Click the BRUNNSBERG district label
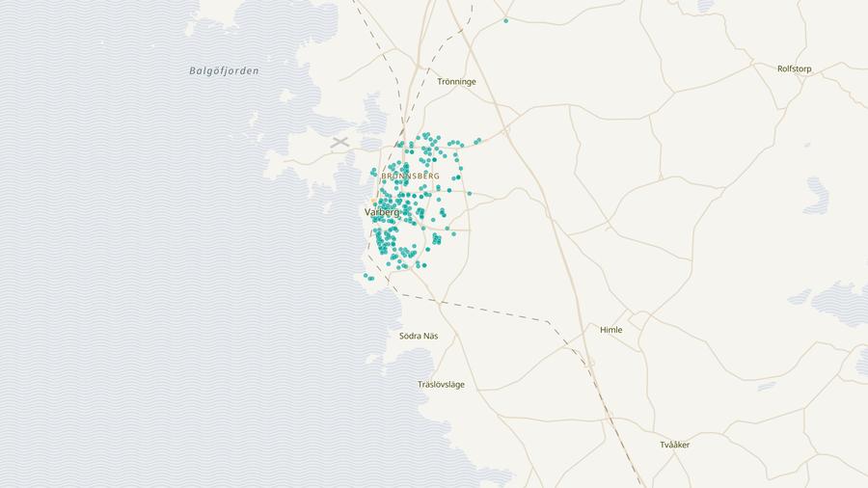This screenshot has height=488, width=868. point(410,176)
